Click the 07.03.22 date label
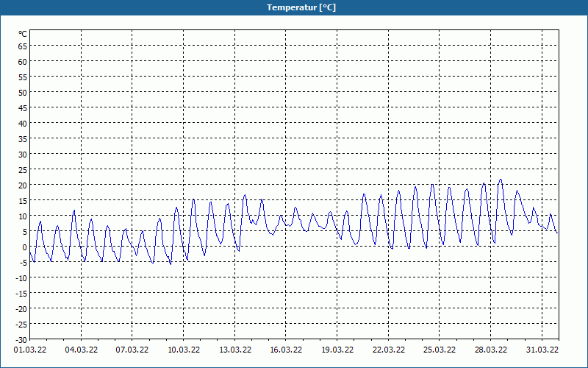 (x=132, y=350)
